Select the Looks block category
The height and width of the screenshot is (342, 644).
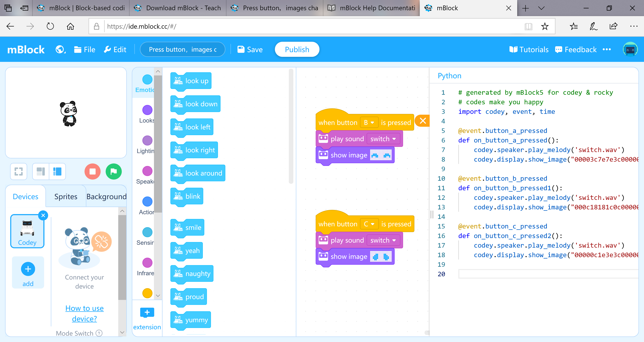[x=147, y=110]
